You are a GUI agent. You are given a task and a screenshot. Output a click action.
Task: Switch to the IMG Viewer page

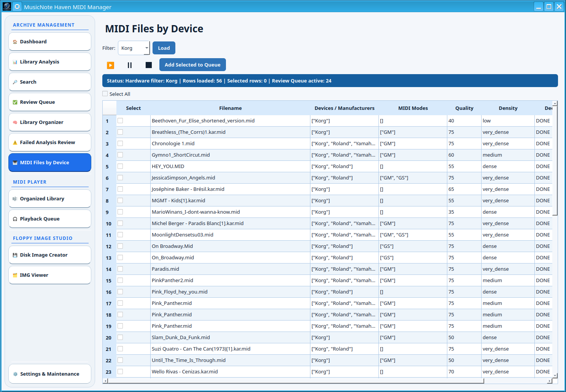(50, 275)
